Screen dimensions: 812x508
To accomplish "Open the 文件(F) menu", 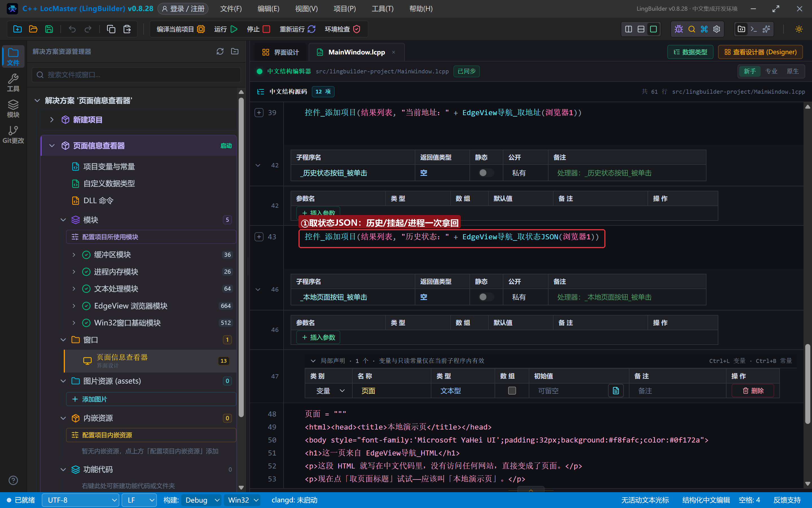I will pyautogui.click(x=231, y=8).
